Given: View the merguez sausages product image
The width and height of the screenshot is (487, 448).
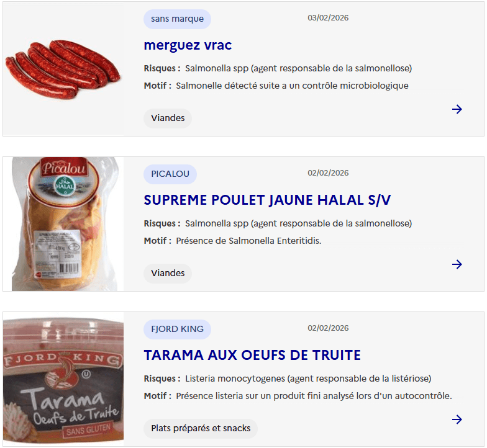Looking at the screenshot, I should click(x=63, y=69).
